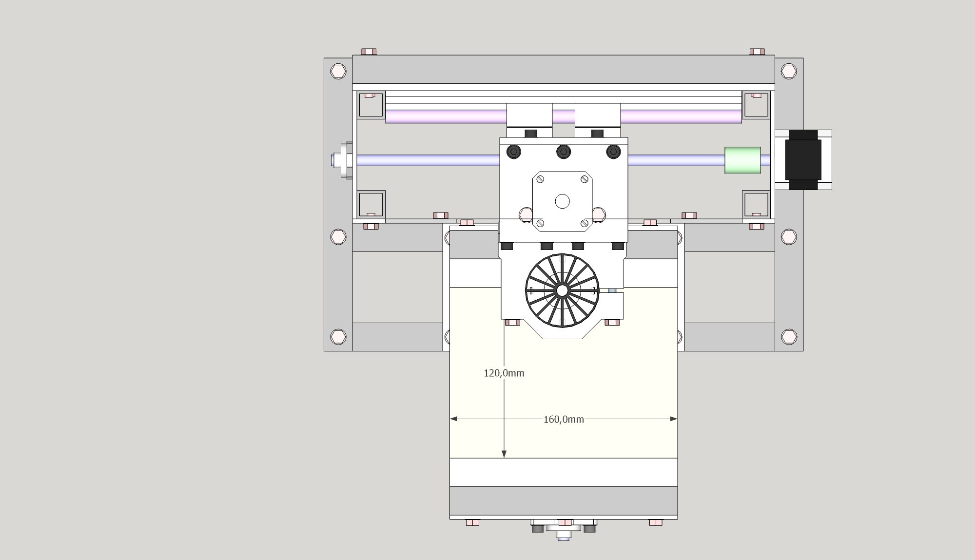Image resolution: width=975 pixels, height=560 pixels.
Task: Click the right arrowhead of the 160,0mm dimension
Action: pos(674,419)
